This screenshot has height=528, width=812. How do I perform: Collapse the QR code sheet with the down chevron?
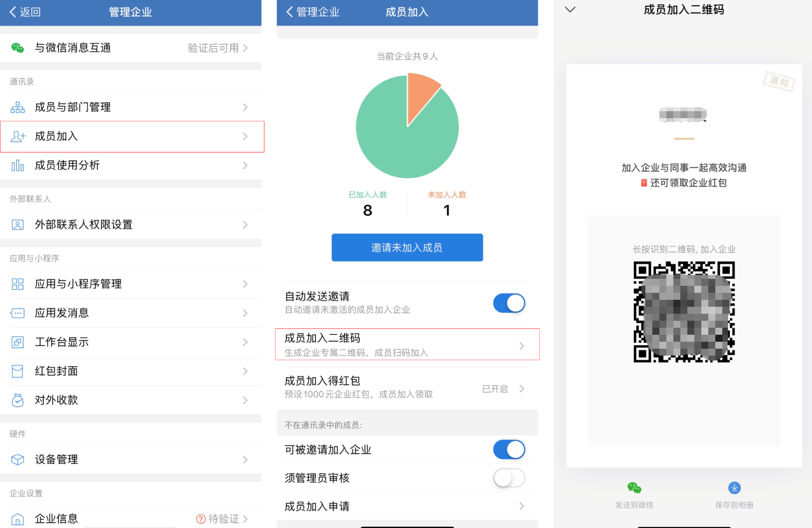tap(570, 10)
